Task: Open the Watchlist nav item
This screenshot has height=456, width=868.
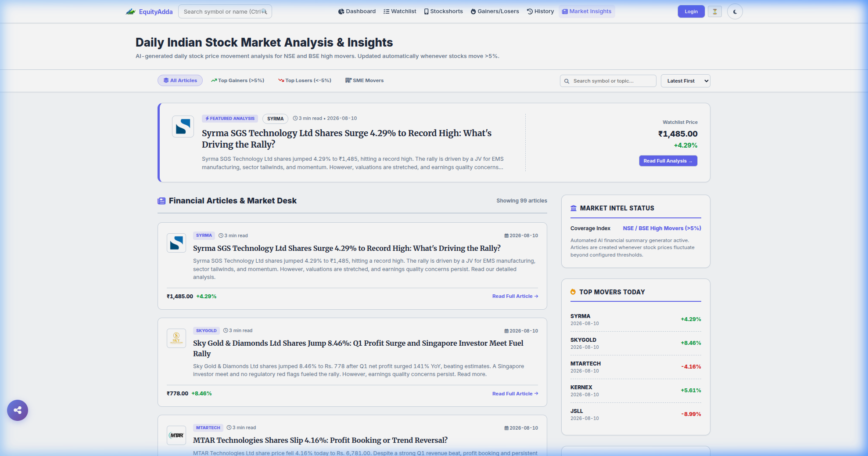Action: [x=400, y=11]
